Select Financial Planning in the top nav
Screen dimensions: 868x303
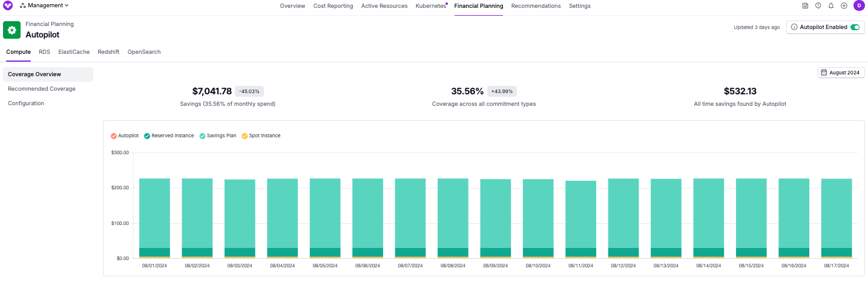click(x=478, y=6)
